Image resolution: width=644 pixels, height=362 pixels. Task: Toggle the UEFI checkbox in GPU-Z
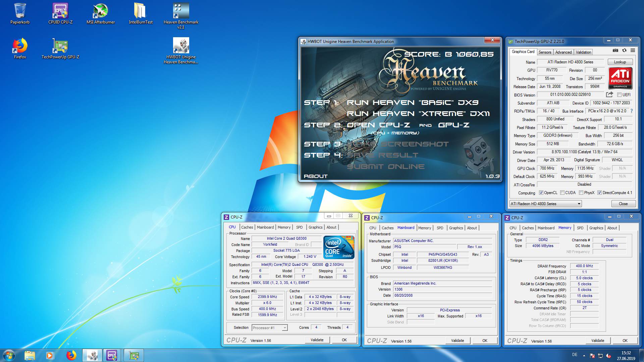(620, 95)
